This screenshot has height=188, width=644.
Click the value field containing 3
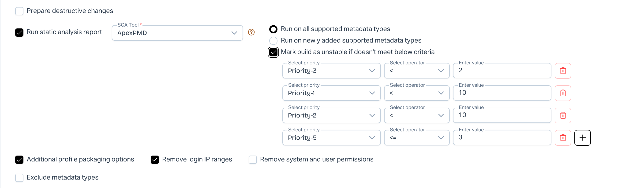[x=502, y=138]
